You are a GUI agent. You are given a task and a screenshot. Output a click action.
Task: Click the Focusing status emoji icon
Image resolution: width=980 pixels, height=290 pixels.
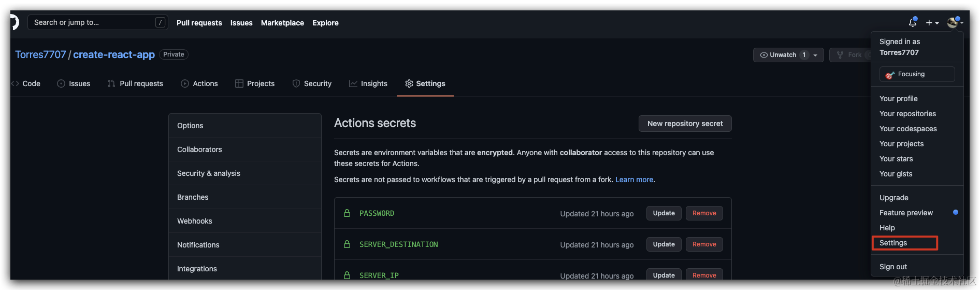(890, 75)
